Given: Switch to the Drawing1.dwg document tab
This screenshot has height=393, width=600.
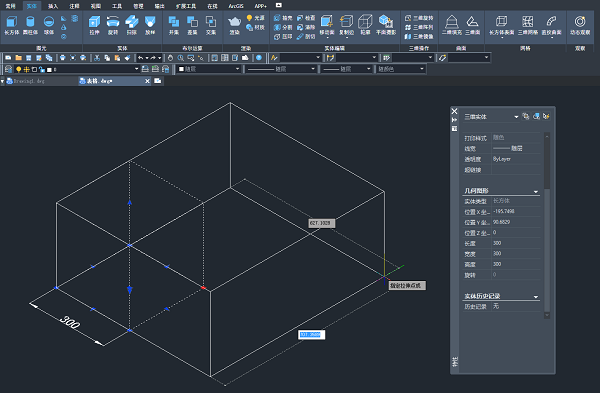Looking at the screenshot, I should pos(29,81).
